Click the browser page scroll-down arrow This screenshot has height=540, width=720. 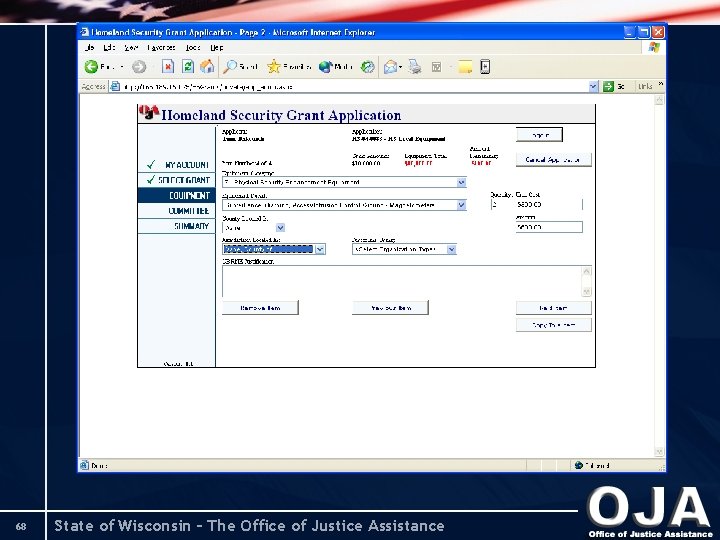(659, 452)
